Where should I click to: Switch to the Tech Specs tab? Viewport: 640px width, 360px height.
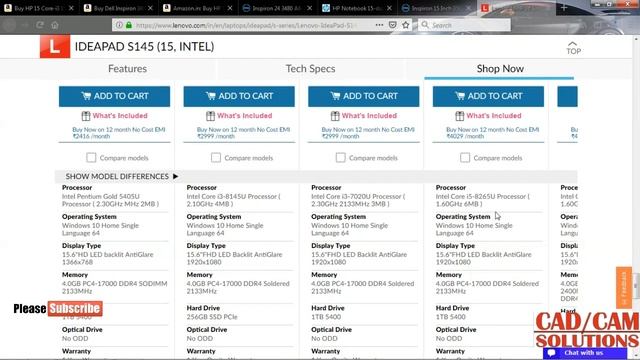click(310, 69)
